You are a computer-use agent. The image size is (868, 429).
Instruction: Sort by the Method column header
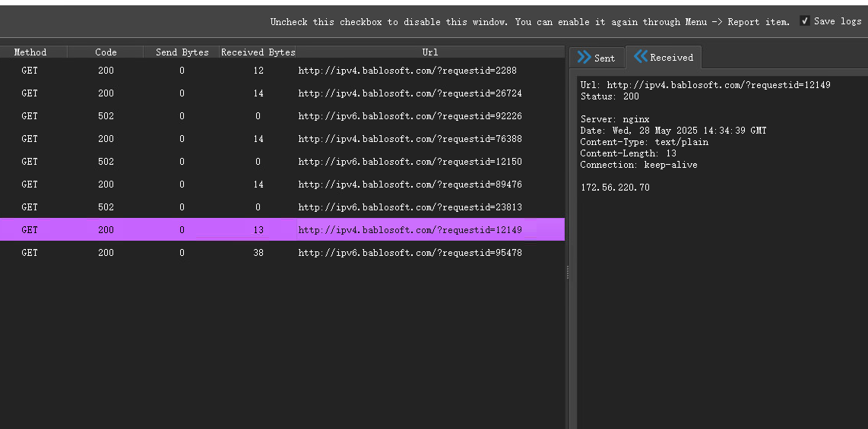(x=30, y=52)
